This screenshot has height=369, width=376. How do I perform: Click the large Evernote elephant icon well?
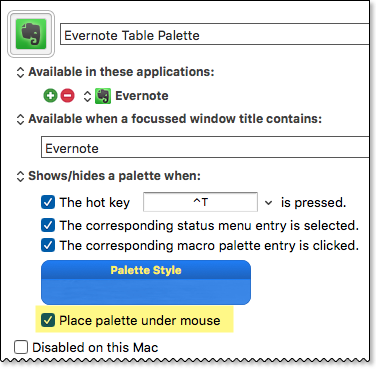click(31, 34)
